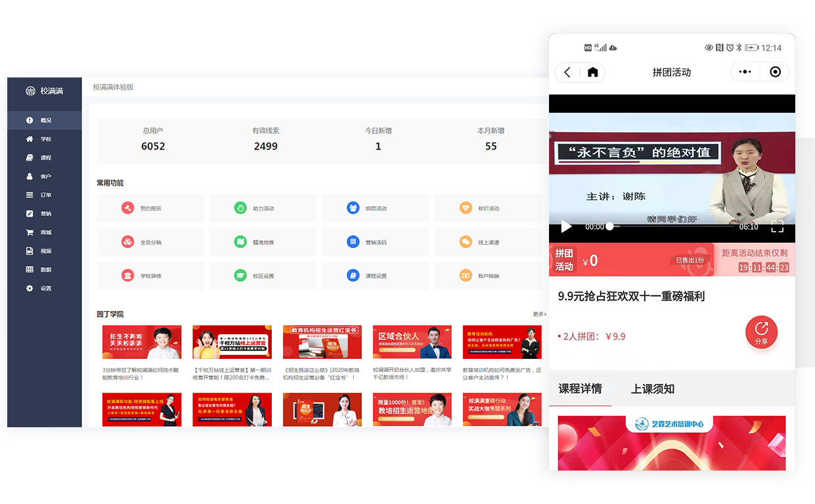
Task: Go back using the mobile back arrow
Action: (x=567, y=72)
